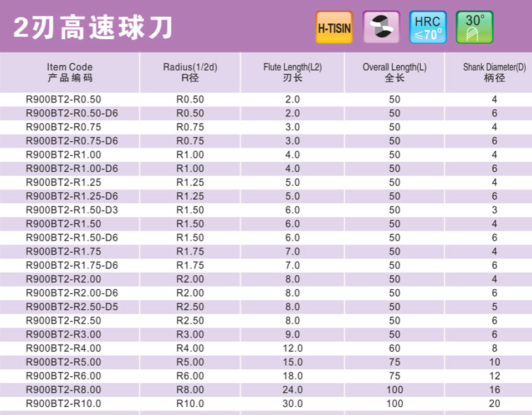Click the 2-flute cutter cross-section icon
This screenshot has height=415, width=532.
[x=381, y=27]
